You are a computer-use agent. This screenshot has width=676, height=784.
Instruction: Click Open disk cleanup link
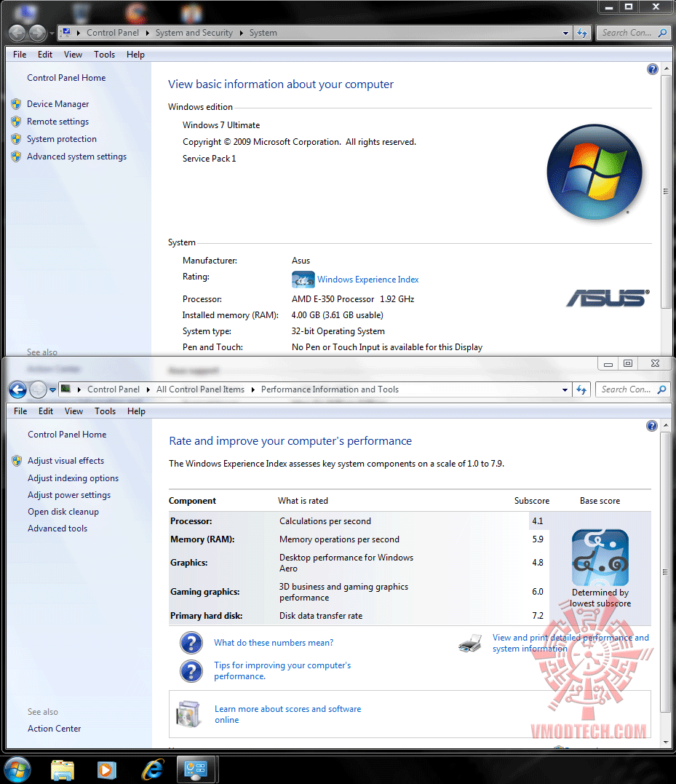click(63, 512)
